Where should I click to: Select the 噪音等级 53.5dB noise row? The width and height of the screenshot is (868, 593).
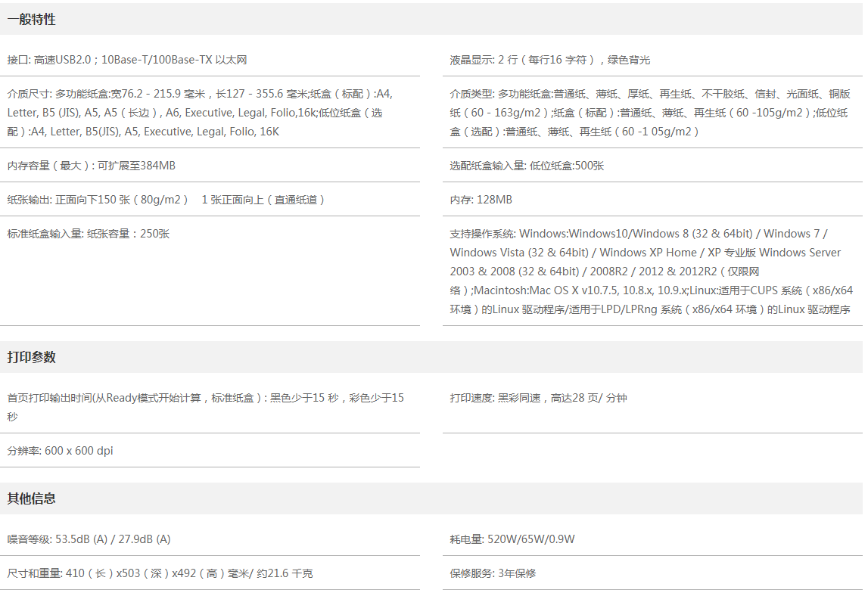[x=89, y=539]
